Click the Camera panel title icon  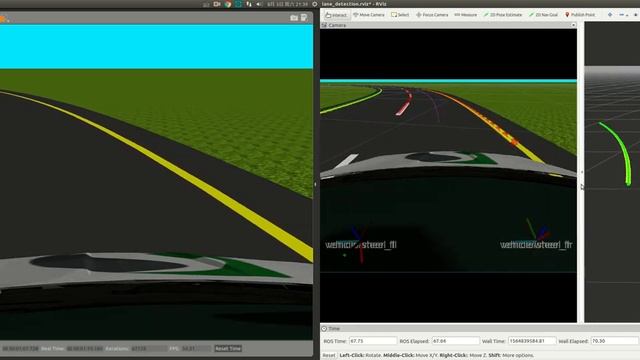coord(324,25)
